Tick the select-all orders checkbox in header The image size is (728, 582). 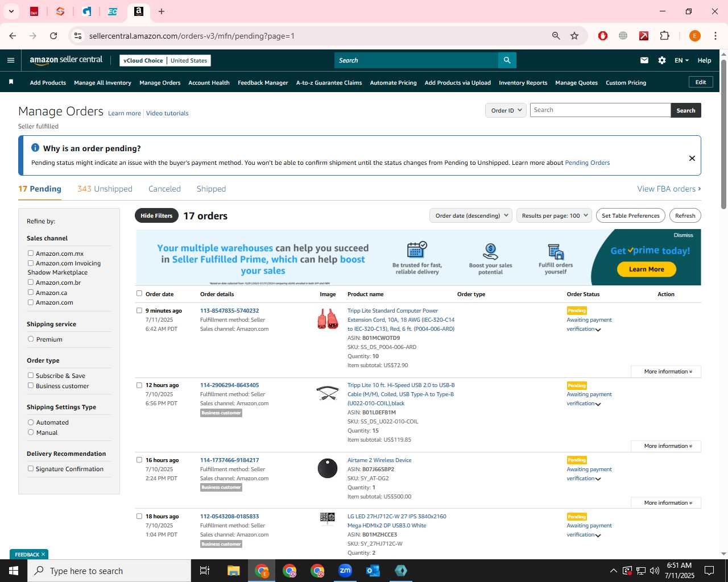click(139, 293)
